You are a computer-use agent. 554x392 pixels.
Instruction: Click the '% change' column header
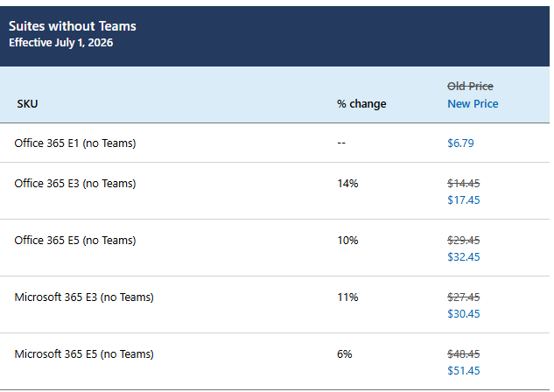361,104
